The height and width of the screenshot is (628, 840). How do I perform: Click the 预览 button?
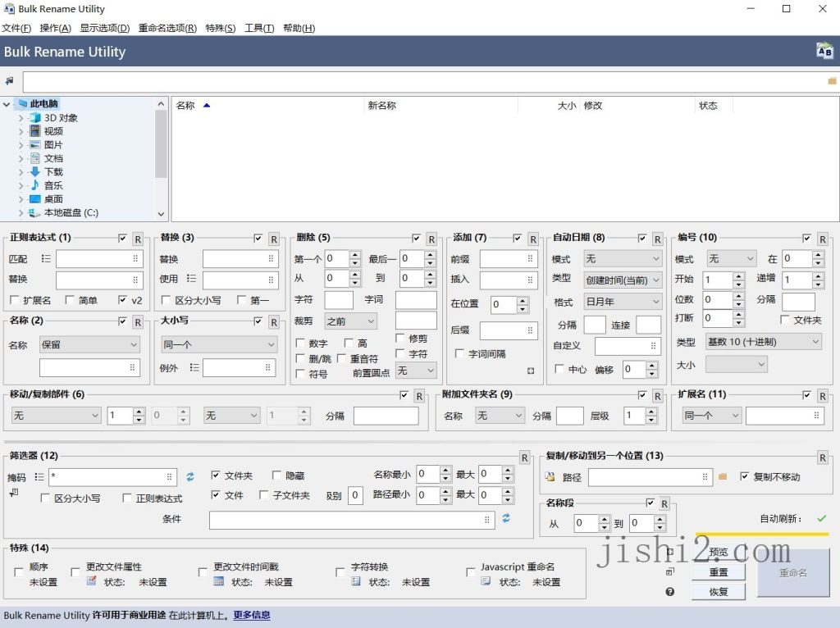[719, 552]
